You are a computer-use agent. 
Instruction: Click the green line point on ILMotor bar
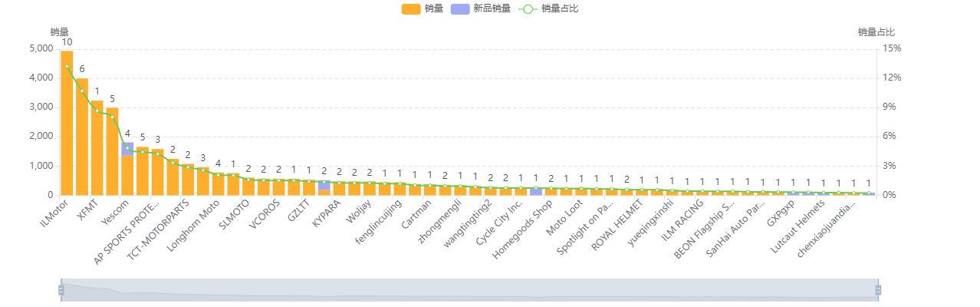click(x=67, y=66)
